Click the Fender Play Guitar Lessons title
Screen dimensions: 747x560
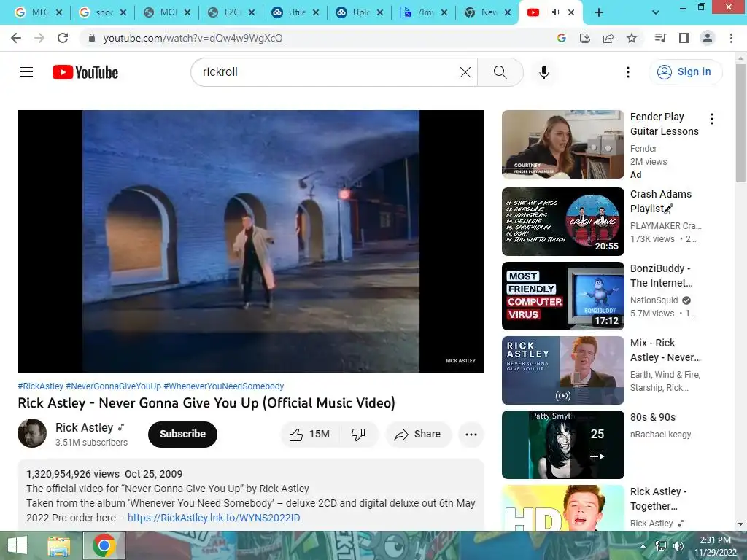click(x=664, y=124)
